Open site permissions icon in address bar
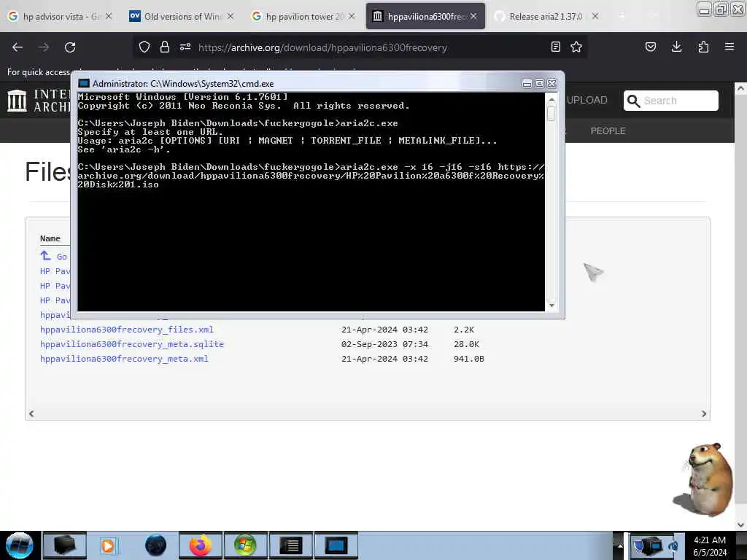747x560 pixels. click(x=185, y=47)
